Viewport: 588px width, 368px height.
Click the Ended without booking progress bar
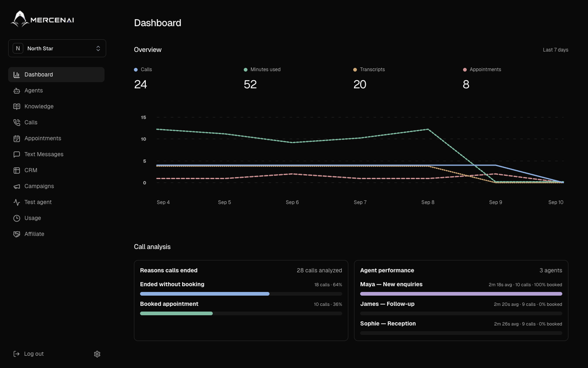(x=241, y=294)
